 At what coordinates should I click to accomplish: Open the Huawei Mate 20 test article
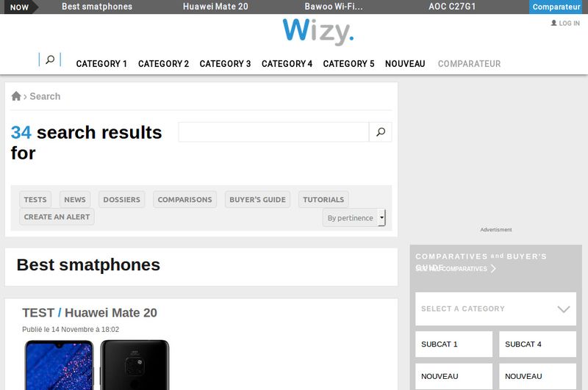[x=90, y=312]
